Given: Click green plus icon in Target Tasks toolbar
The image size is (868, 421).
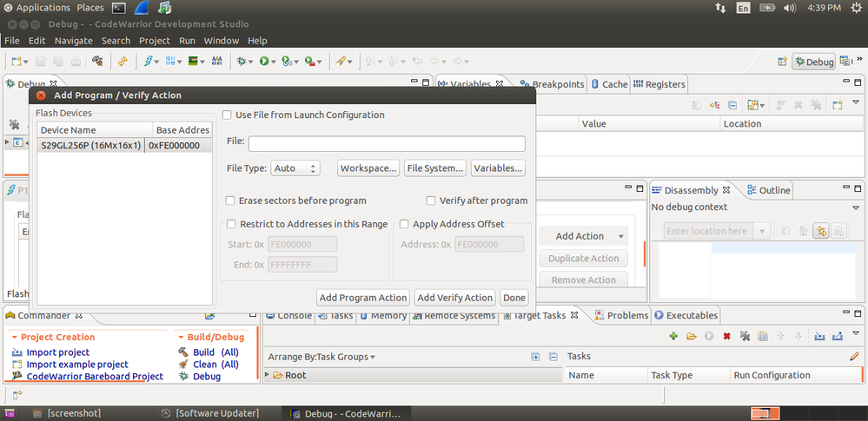Looking at the screenshot, I should 673,336.
